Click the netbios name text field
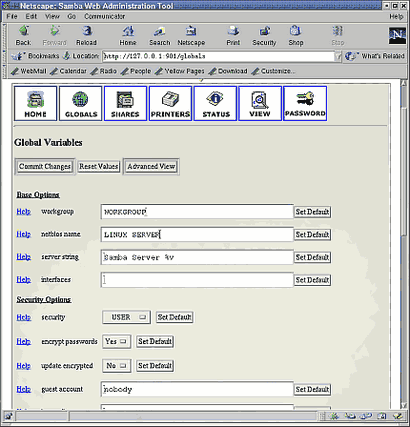Image resolution: width=410 pixels, height=427 pixels. click(197, 235)
